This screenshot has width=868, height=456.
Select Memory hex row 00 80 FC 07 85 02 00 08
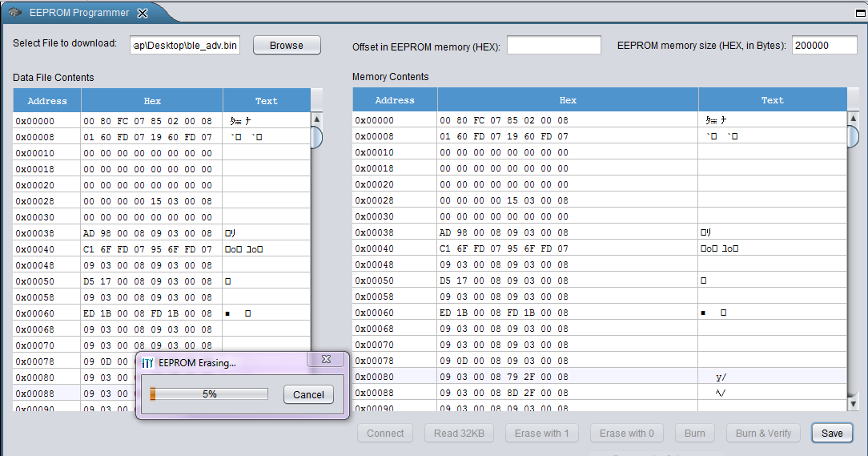[568, 120]
